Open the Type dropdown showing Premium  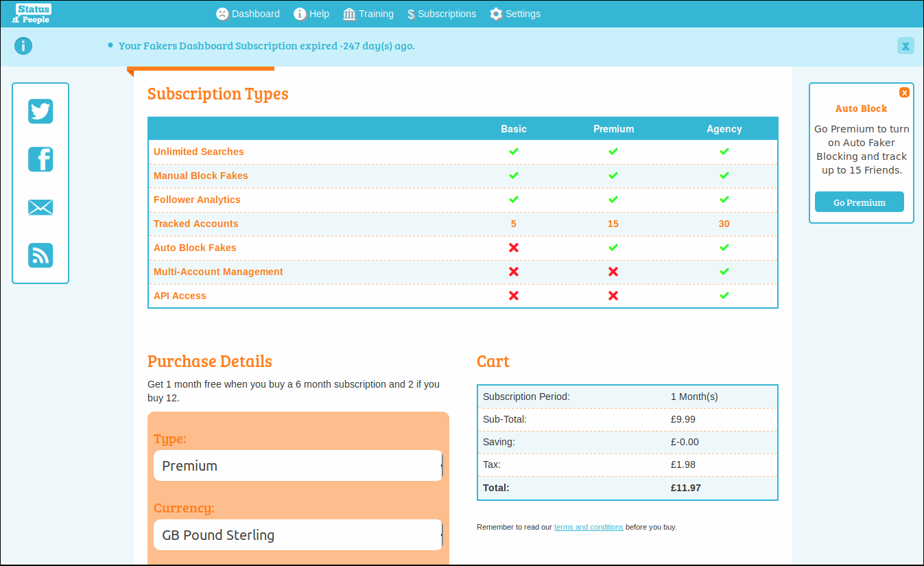[x=298, y=466]
